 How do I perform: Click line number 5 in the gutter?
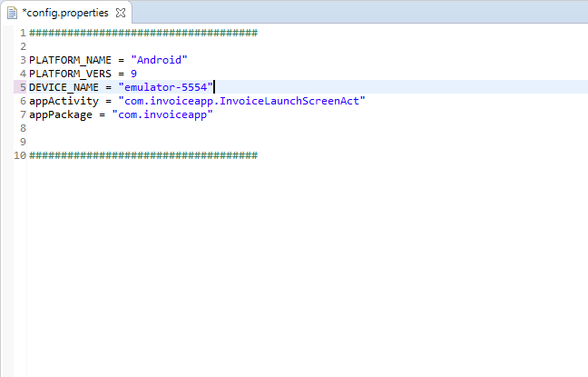[23, 87]
